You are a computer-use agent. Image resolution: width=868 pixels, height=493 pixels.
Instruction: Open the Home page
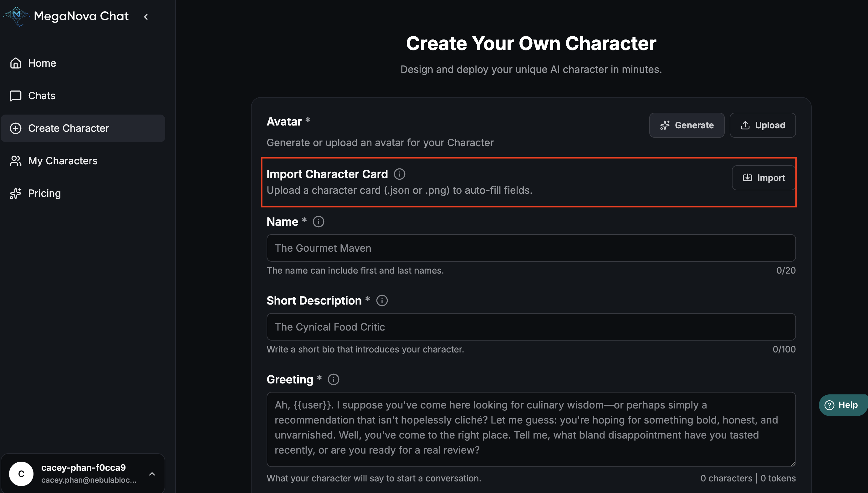tap(42, 63)
